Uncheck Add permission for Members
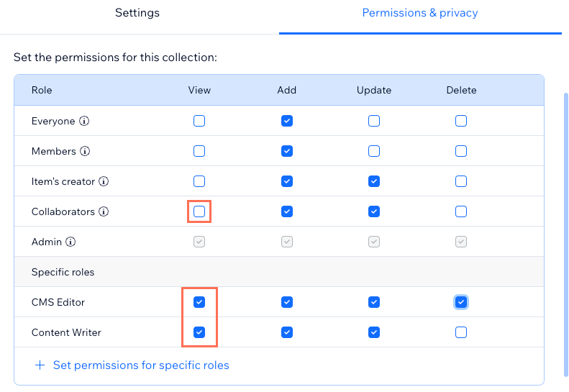569x392 pixels. tap(287, 151)
